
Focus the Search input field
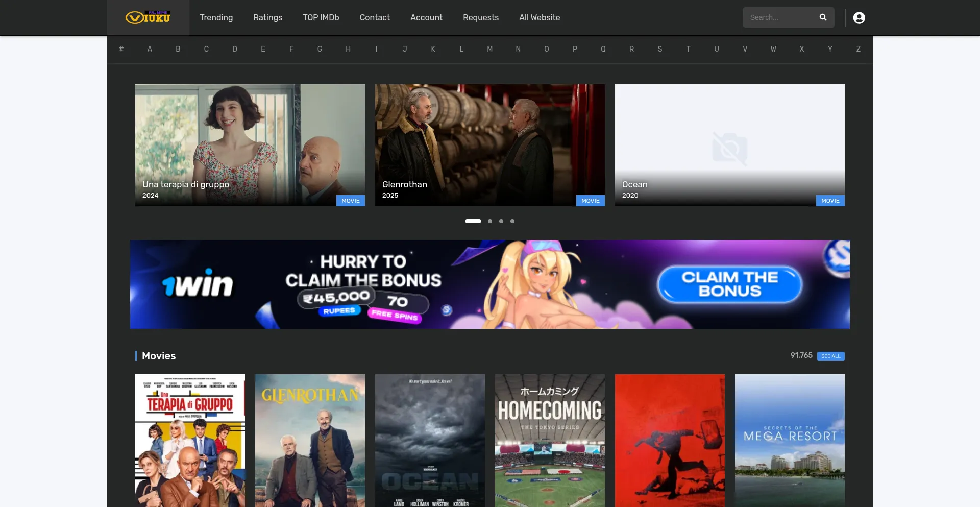pyautogui.click(x=781, y=17)
